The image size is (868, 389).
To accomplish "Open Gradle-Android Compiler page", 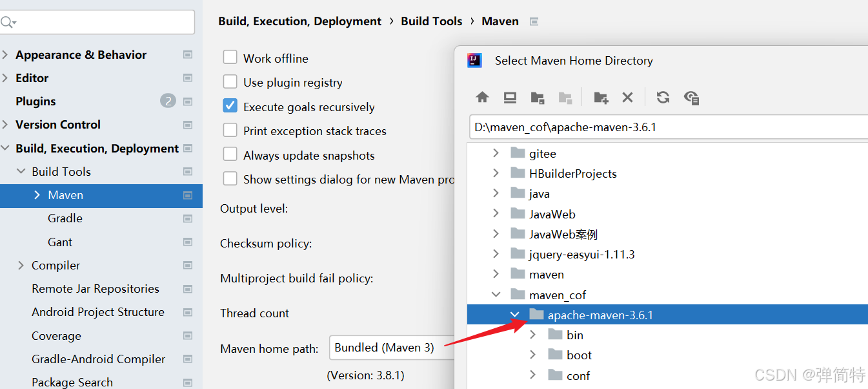I will tap(99, 359).
